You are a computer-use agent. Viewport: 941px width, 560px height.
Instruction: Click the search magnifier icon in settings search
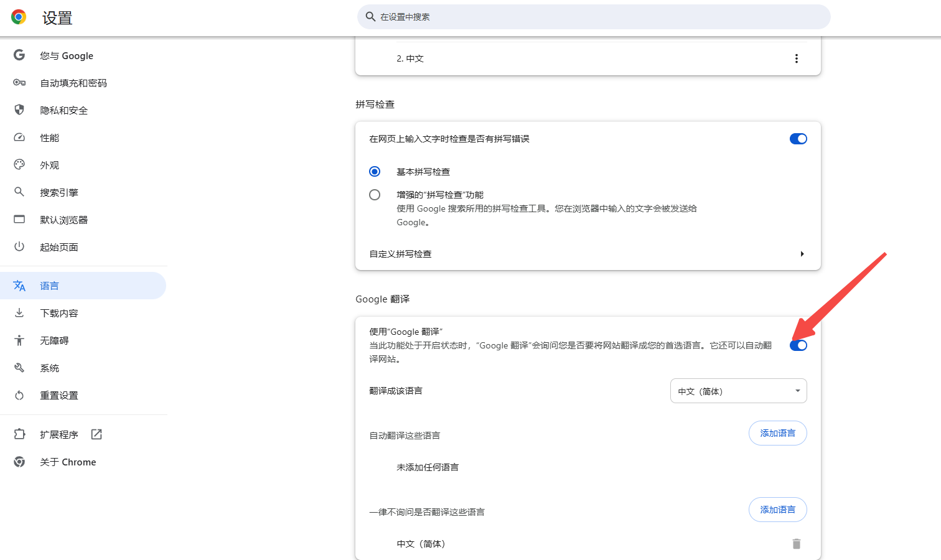point(370,17)
